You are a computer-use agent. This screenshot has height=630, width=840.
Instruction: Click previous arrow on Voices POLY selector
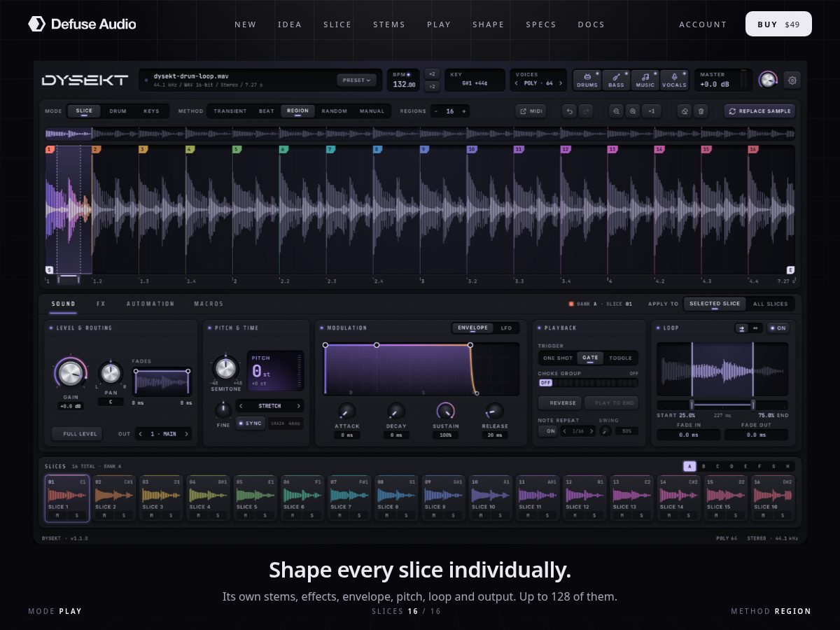[517, 83]
